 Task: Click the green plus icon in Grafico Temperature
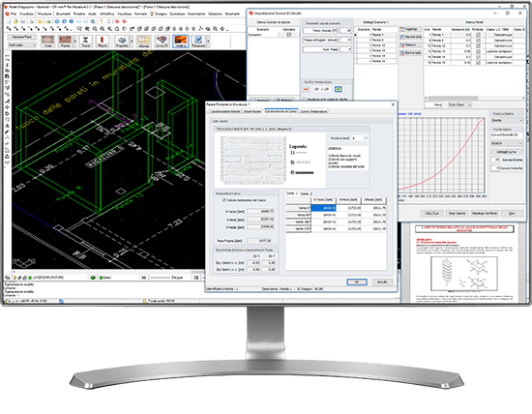[339, 89]
